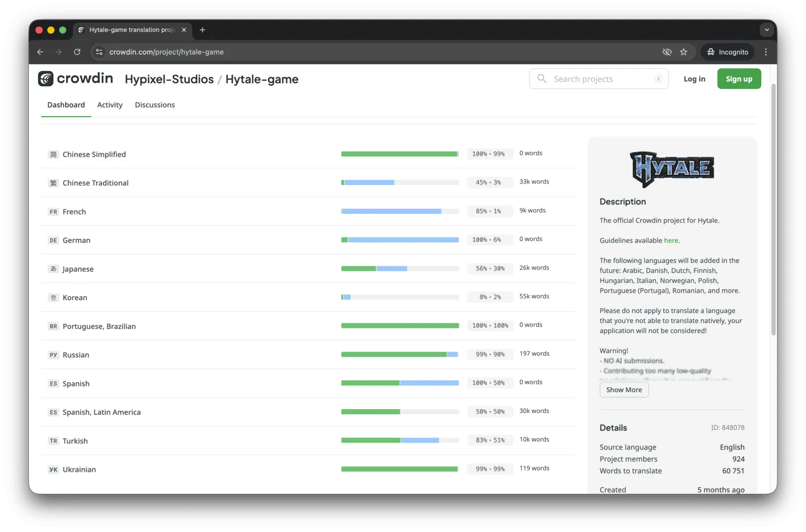Expand description with Show More

click(624, 390)
